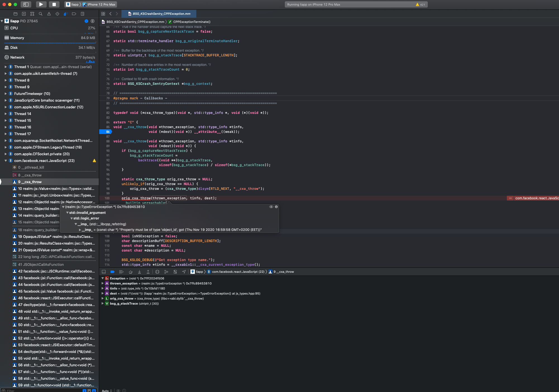Click Step Over in debug bar
Viewport: 559px width, 392px height.
(x=130, y=272)
